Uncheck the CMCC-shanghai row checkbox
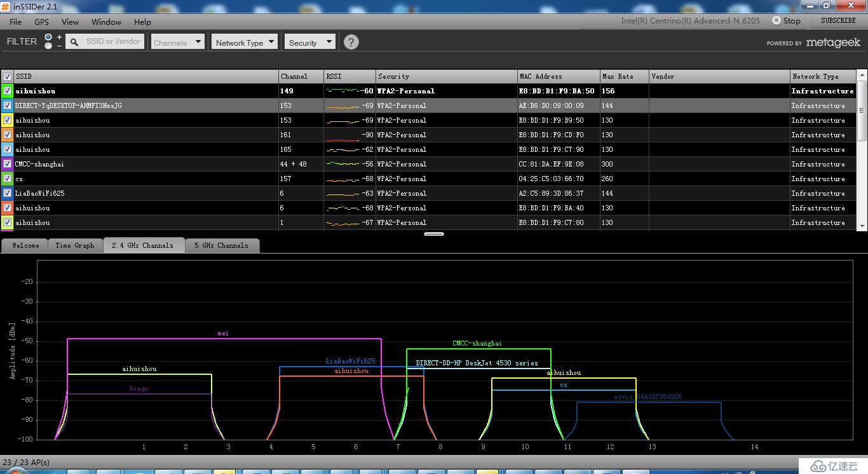 (7, 164)
